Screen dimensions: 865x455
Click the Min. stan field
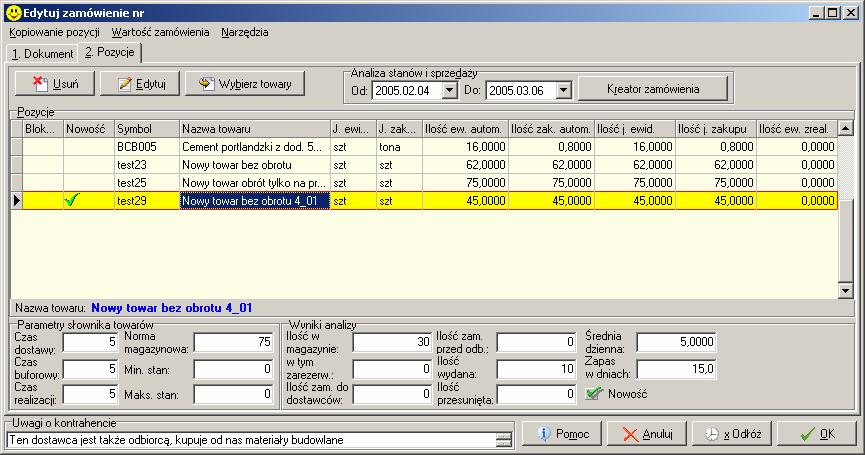click(x=233, y=369)
